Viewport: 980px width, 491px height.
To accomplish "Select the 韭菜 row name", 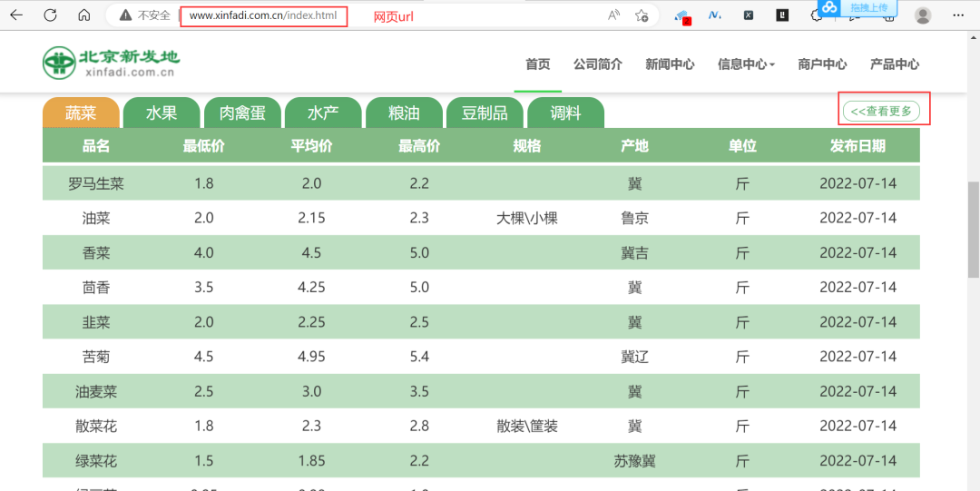I will tap(96, 322).
